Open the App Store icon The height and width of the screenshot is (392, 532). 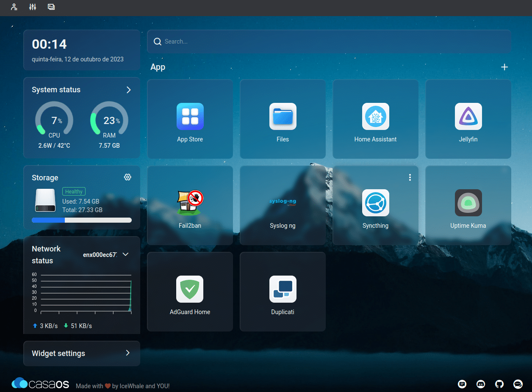pyautogui.click(x=190, y=116)
